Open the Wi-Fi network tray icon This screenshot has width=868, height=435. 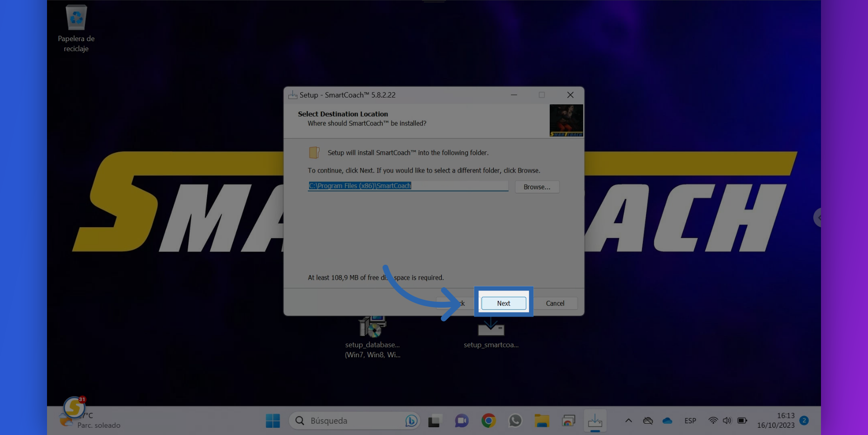pos(713,421)
